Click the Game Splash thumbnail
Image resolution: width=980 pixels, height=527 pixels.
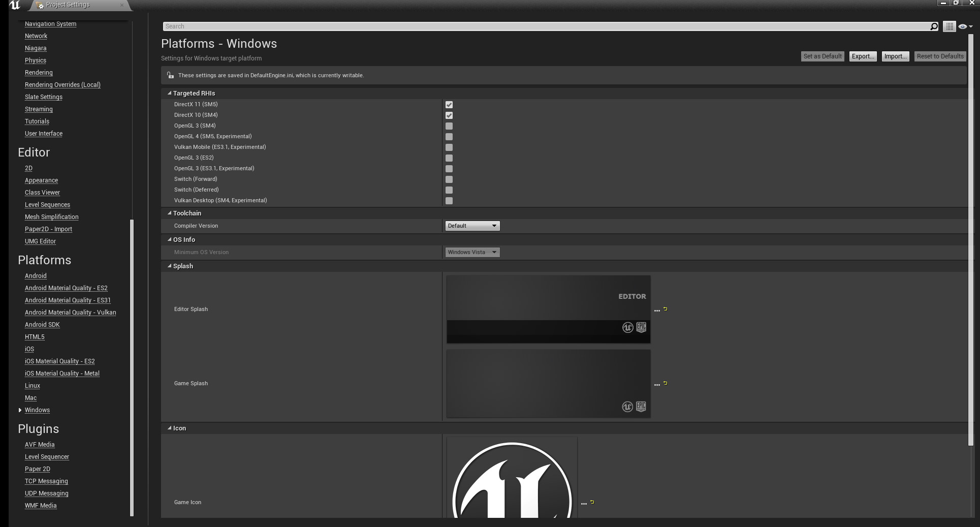(549, 384)
